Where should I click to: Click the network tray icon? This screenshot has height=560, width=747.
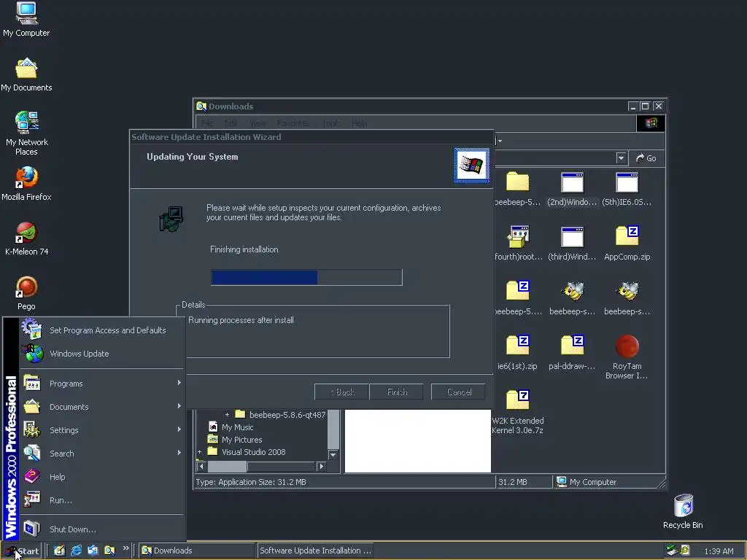[x=672, y=551]
